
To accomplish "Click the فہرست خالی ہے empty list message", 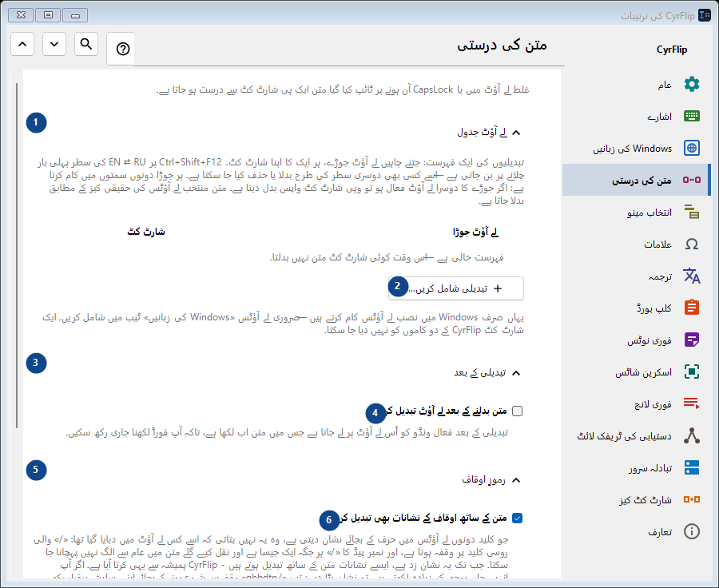I will pyautogui.click(x=387, y=258).
